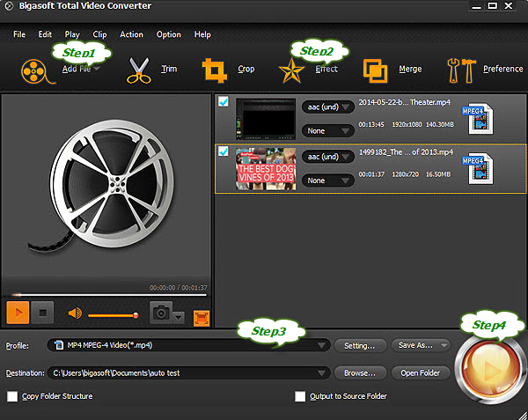
Task: Toggle full screen preview icon
Action: tap(202, 318)
